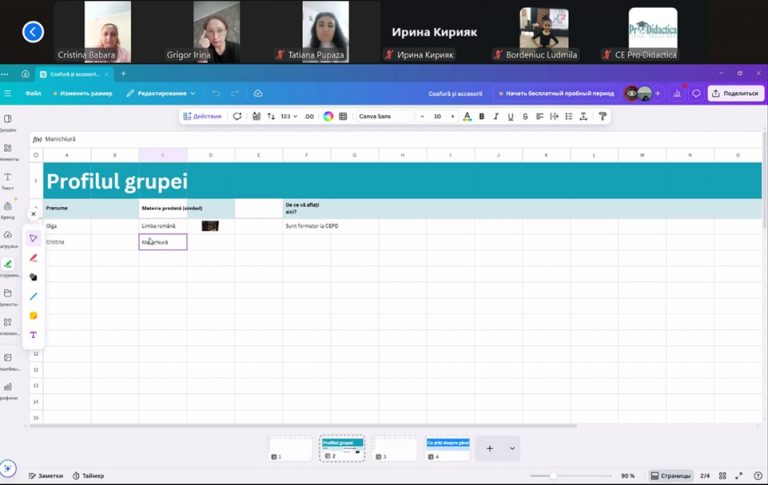The width and height of the screenshot is (768, 485).
Task: Choose the line drawing tool
Action: [x=33, y=296]
